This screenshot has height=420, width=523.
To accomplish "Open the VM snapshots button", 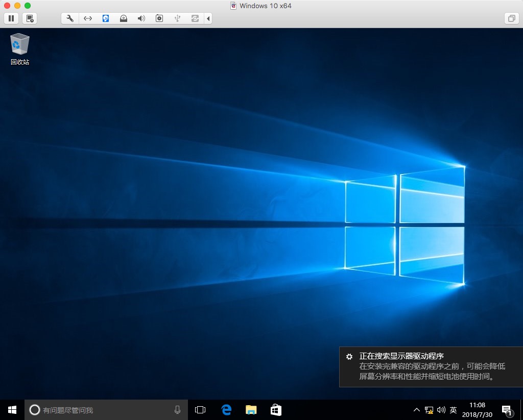I will pyautogui.click(x=30, y=18).
